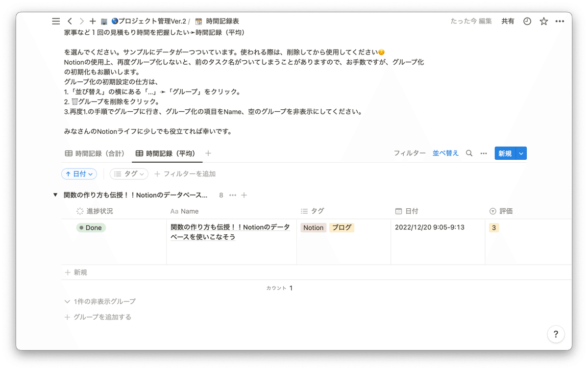Image resolution: width=588 pixels, height=370 pixels.
Task: Click the 共有 share button
Action: pyautogui.click(x=508, y=21)
